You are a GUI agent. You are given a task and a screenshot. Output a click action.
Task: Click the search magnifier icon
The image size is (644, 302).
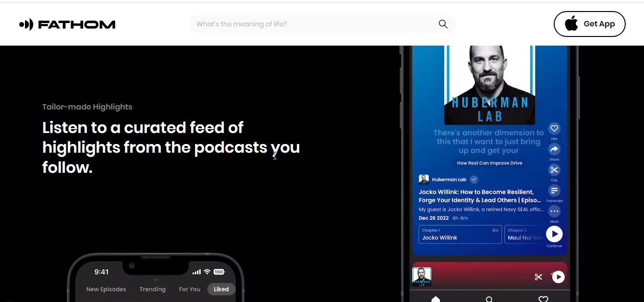coord(443,24)
